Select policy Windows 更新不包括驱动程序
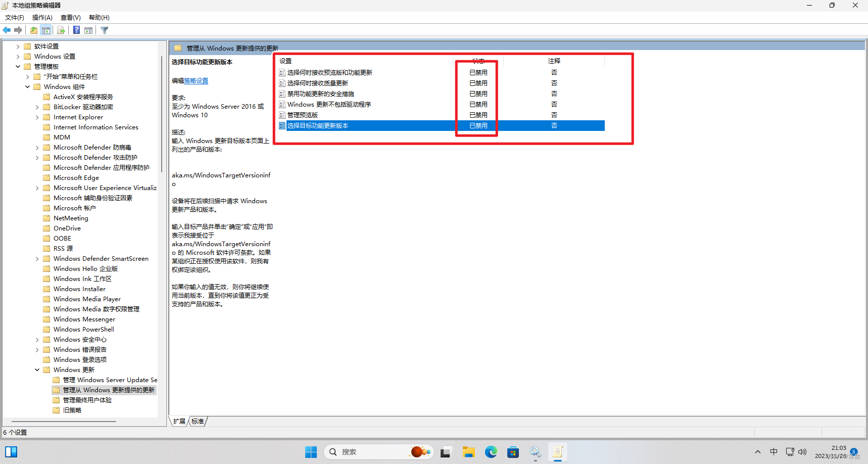The image size is (868, 464). pyautogui.click(x=329, y=105)
